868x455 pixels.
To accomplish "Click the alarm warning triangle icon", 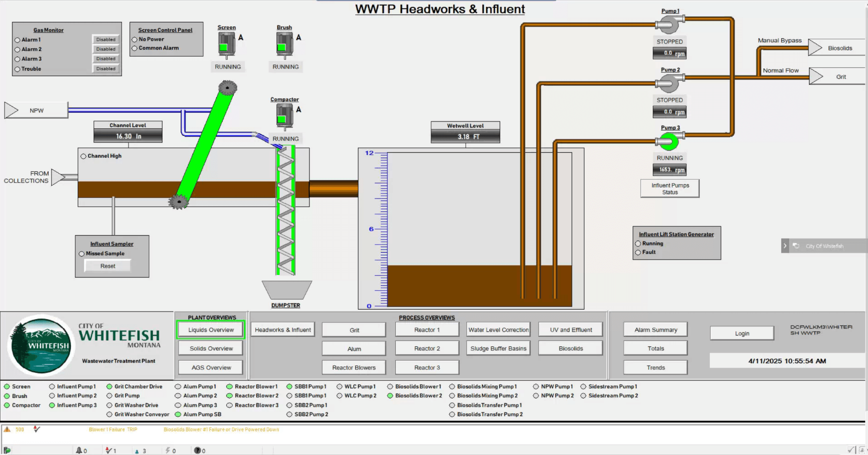I will click(7, 429).
